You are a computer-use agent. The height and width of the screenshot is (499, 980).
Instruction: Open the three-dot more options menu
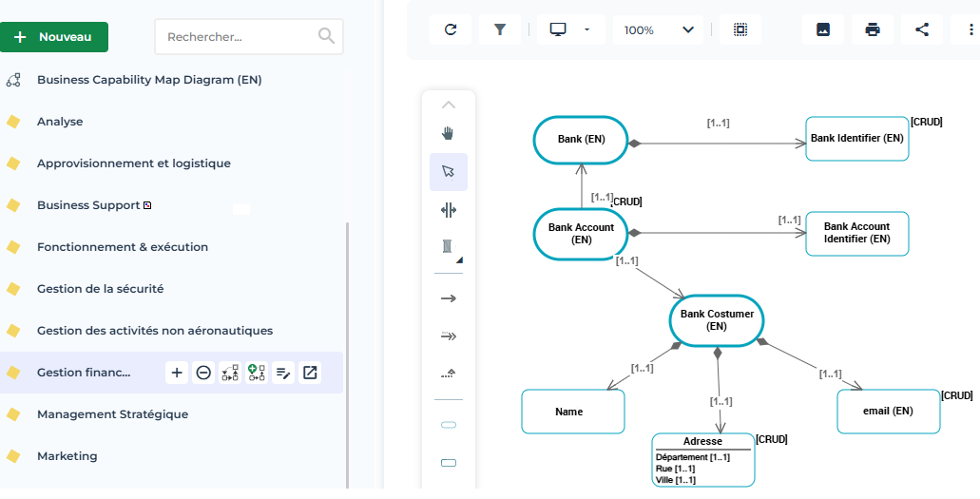tap(968, 29)
